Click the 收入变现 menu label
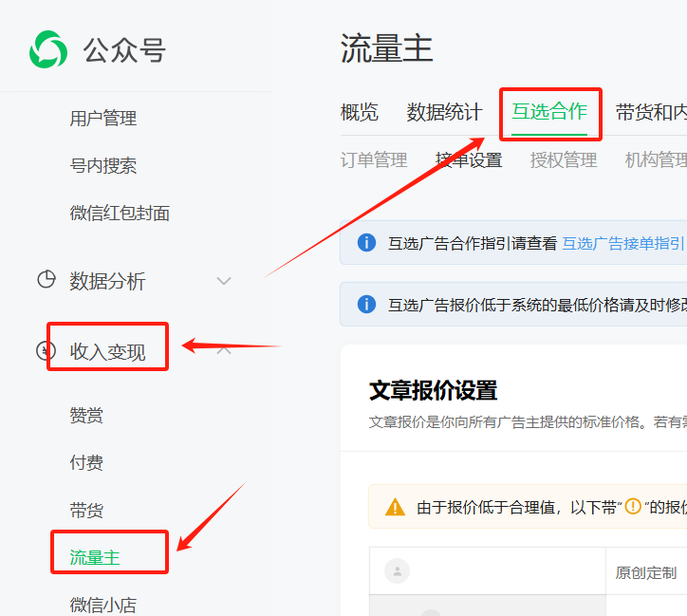Viewport: 687px width, 616px height. [x=107, y=352]
